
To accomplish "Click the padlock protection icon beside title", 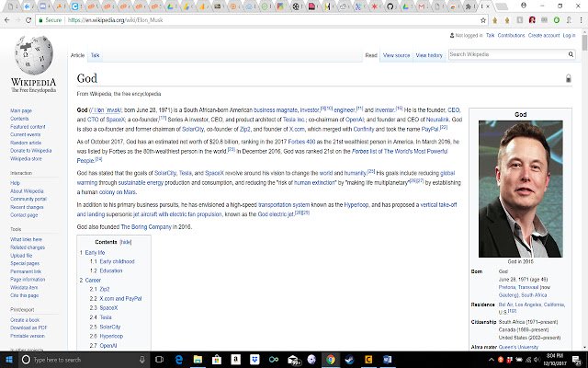I will tap(568, 78).
